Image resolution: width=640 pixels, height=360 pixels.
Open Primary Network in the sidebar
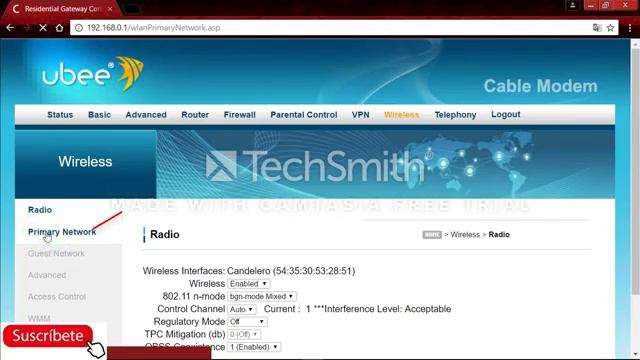click(x=62, y=232)
